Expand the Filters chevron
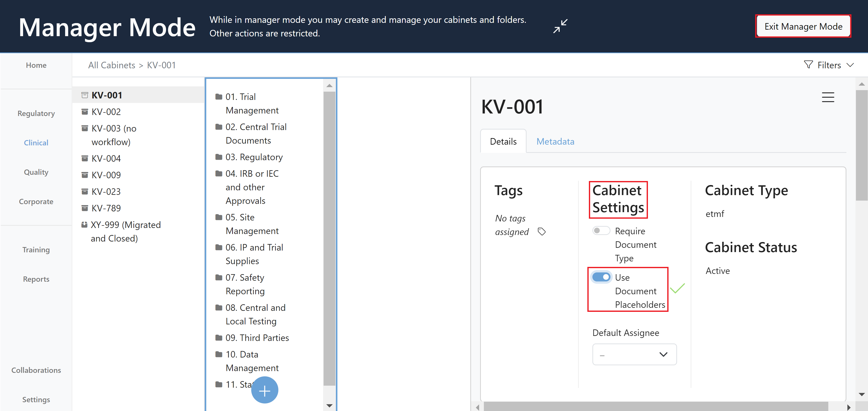This screenshot has height=411, width=868. click(x=850, y=65)
